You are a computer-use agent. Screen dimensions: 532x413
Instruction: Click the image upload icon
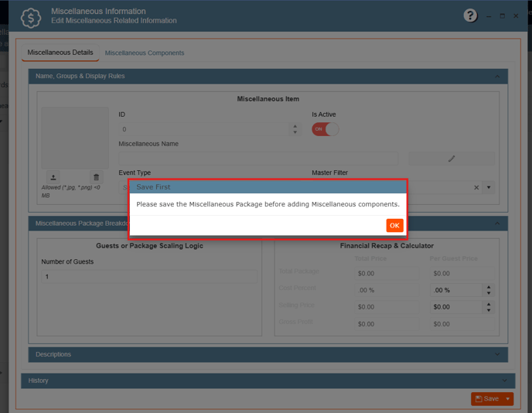53,177
